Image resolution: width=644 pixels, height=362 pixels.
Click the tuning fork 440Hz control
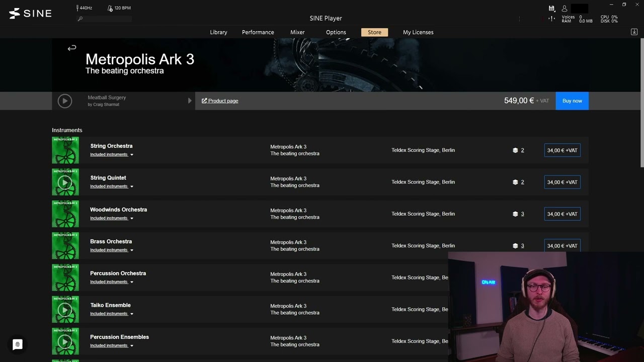click(x=84, y=8)
